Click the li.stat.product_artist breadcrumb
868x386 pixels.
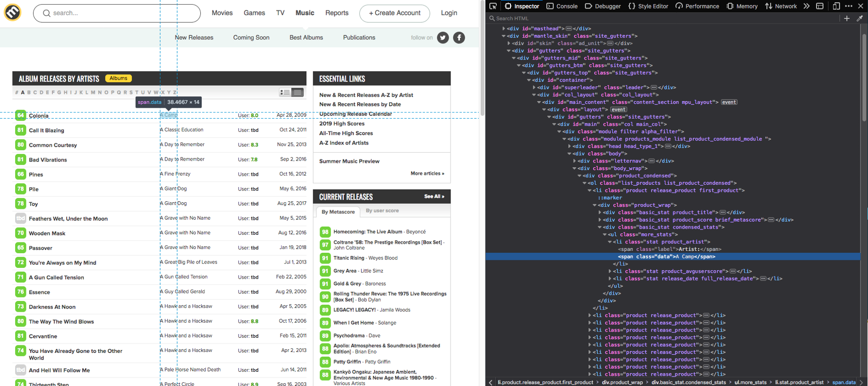click(799, 382)
